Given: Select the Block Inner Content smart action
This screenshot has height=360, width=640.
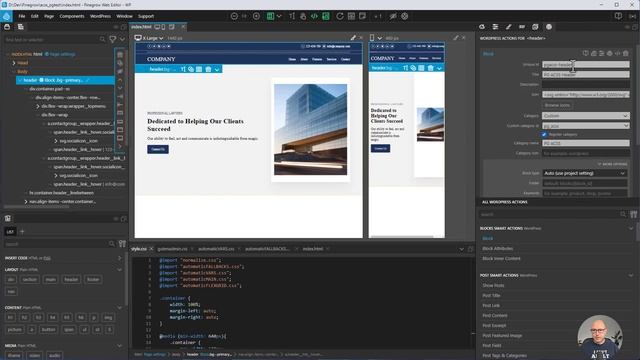Looking at the screenshot, I should coord(501,258).
